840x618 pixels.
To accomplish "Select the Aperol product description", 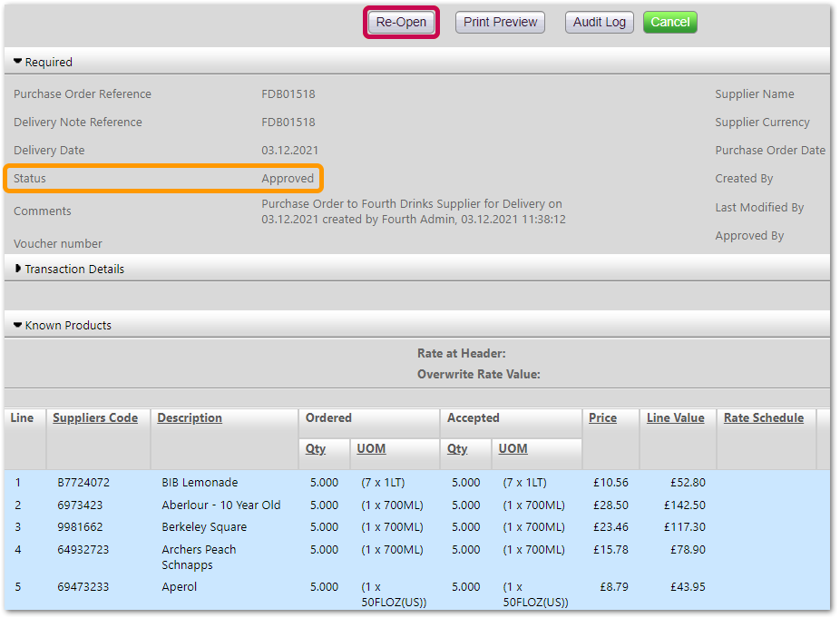I will (180, 587).
